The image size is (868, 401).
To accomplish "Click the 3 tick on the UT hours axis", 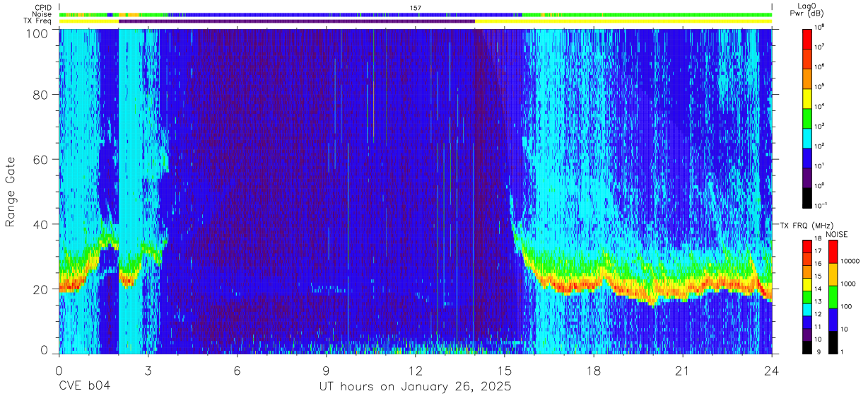I will (x=148, y=370).
